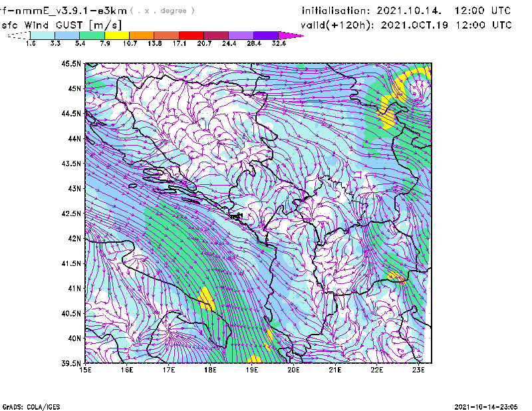Click the 44.5N latitude label

coord(72,113)
